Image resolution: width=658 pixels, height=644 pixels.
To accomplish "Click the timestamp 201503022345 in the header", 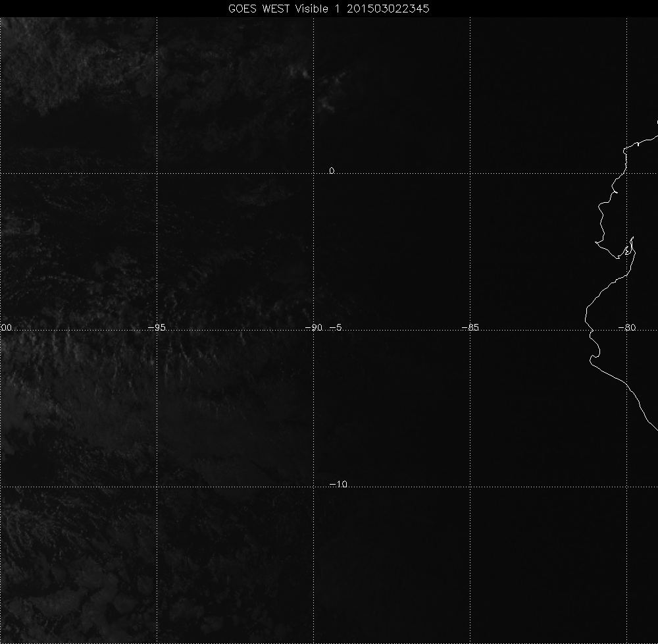I will (389, 9).
